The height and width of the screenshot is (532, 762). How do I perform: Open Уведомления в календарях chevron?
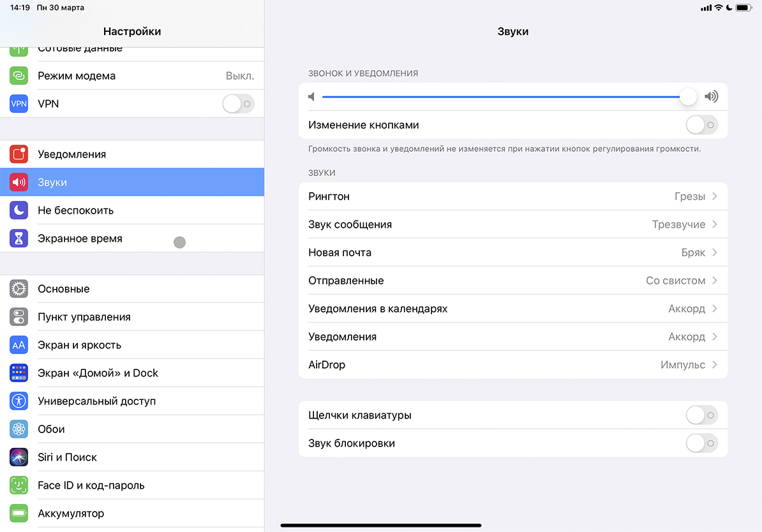point(715,309)
